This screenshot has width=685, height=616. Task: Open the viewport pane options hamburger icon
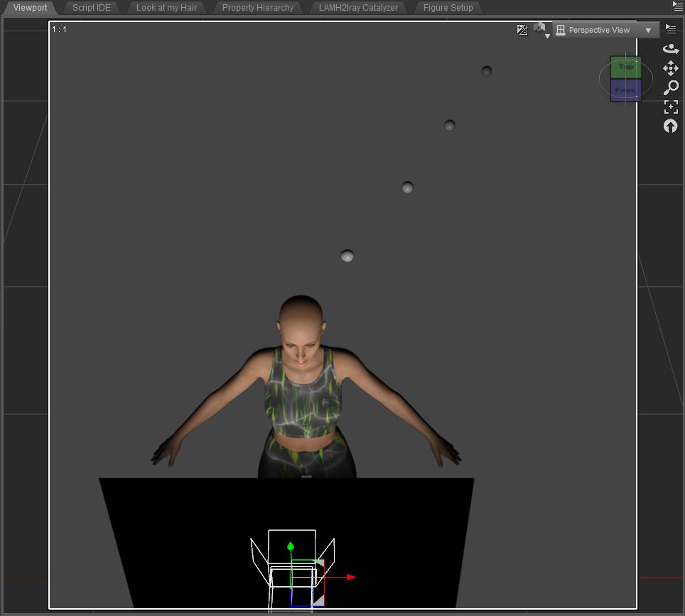tap(670, 30)
